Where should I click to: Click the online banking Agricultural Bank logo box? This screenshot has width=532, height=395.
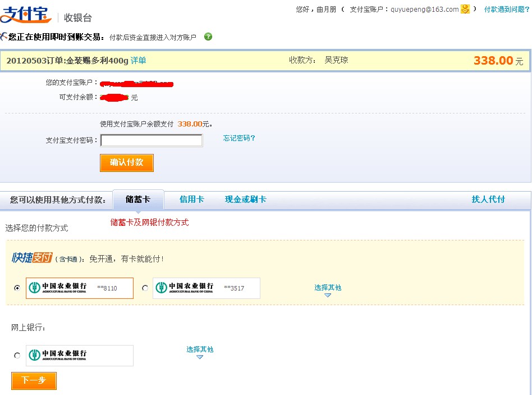coord(79,355)
